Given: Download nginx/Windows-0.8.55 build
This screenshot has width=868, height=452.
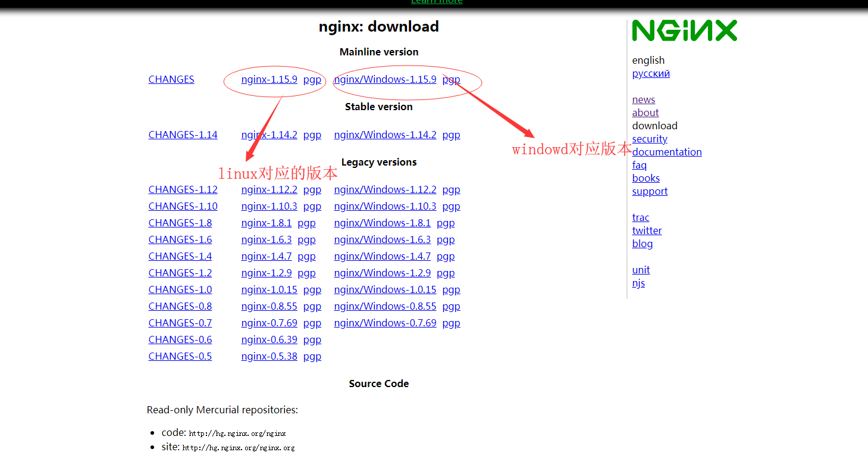Looking at the screenshot, I should (385, 306).
